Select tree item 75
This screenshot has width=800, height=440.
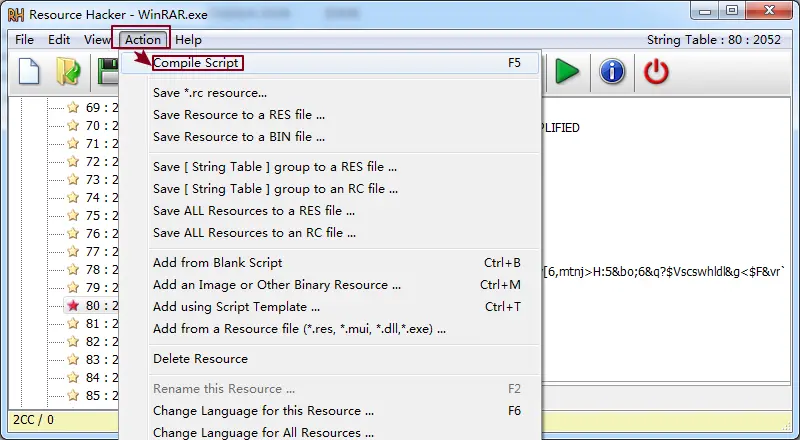click(101, 215)
